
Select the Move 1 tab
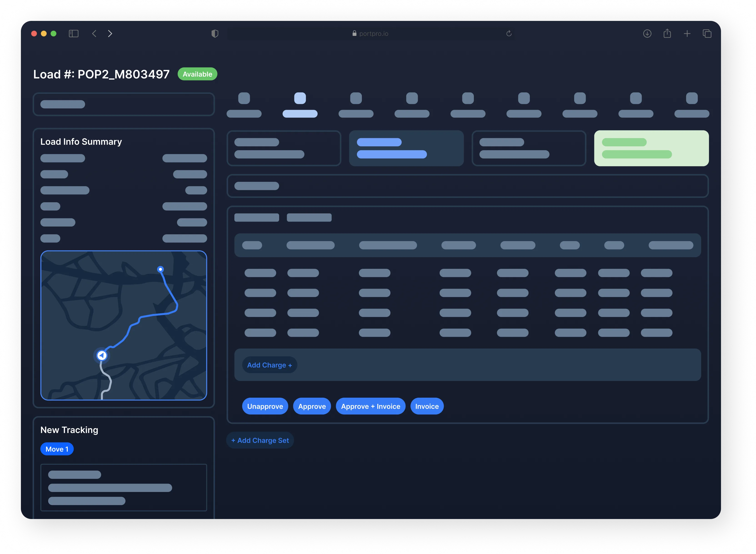click(x=57, y=449)
